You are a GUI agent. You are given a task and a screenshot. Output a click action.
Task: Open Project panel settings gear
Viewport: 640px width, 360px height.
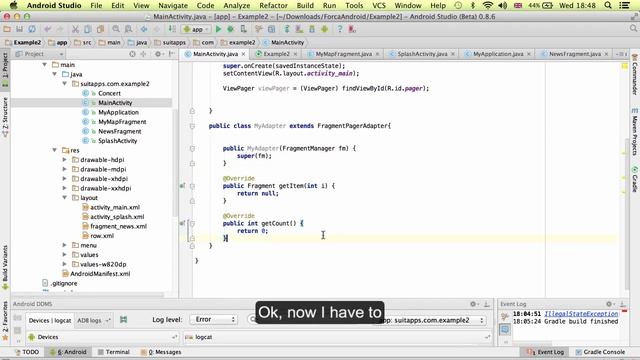pyautogui.click(x=158, y=54)
